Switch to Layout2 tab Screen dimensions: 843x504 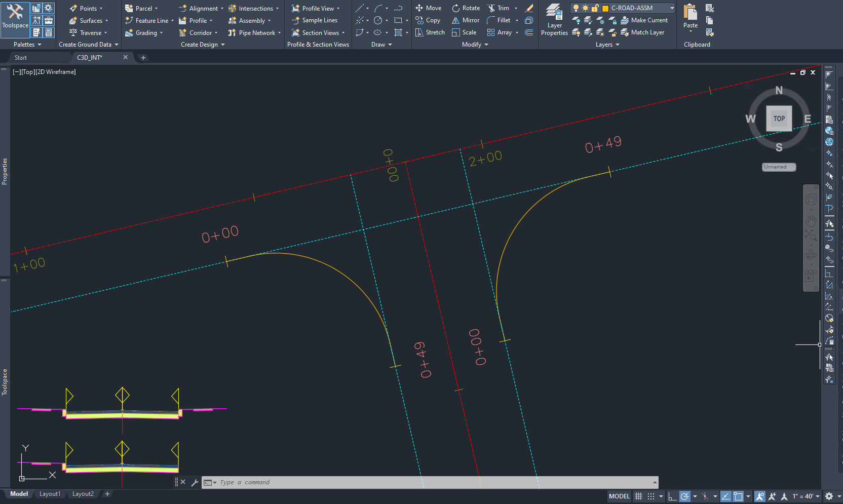point(83,494)
